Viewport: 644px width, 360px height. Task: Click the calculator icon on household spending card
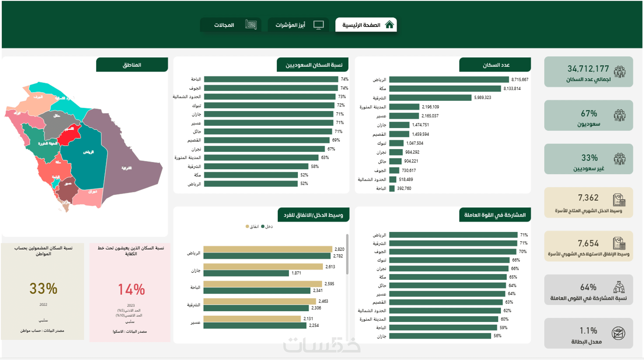619,244
